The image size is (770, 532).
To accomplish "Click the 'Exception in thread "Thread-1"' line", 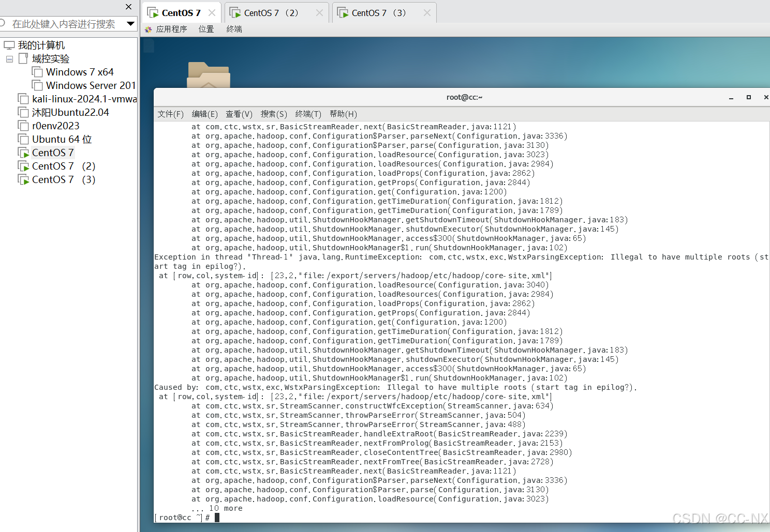I will pos(462,257).
